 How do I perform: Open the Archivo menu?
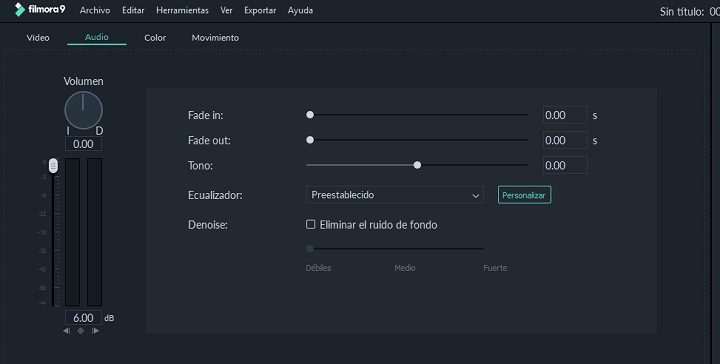pyautogui.click(x=95, y=10)
